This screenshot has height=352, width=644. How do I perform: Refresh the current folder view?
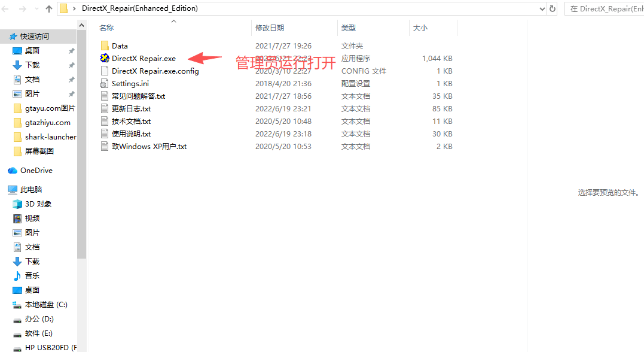click(553, 8)
